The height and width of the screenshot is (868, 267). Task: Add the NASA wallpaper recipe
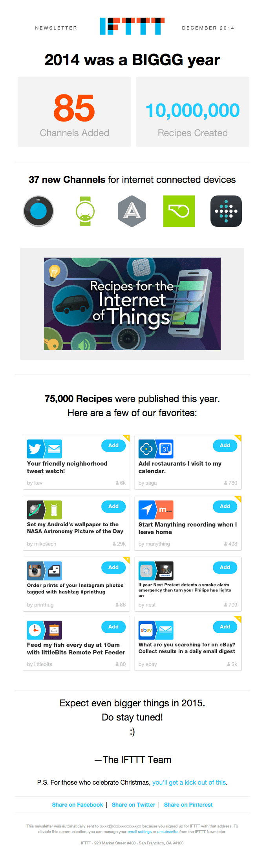pos(113,507)
